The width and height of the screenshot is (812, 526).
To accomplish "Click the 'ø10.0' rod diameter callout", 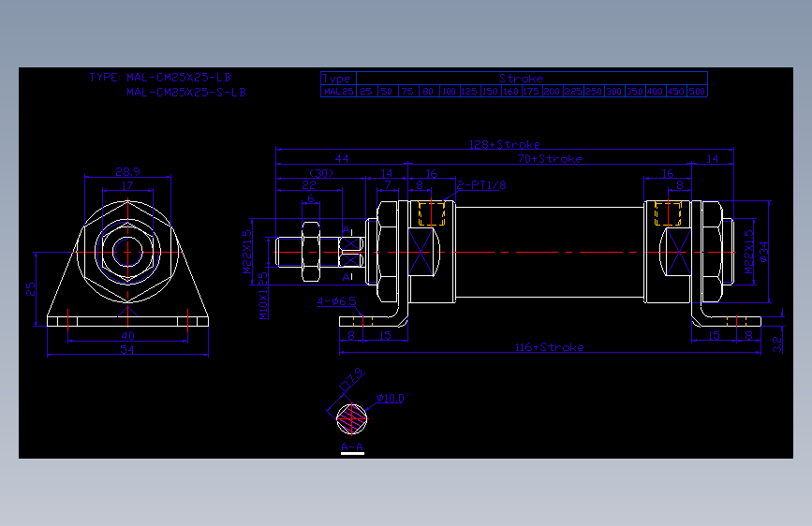I will (391, 398).
